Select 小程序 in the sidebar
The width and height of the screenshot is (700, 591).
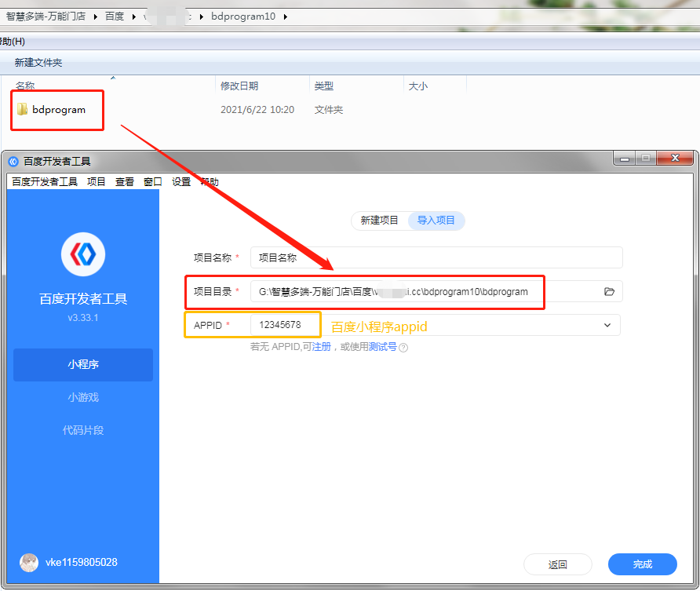pos(83,365)
